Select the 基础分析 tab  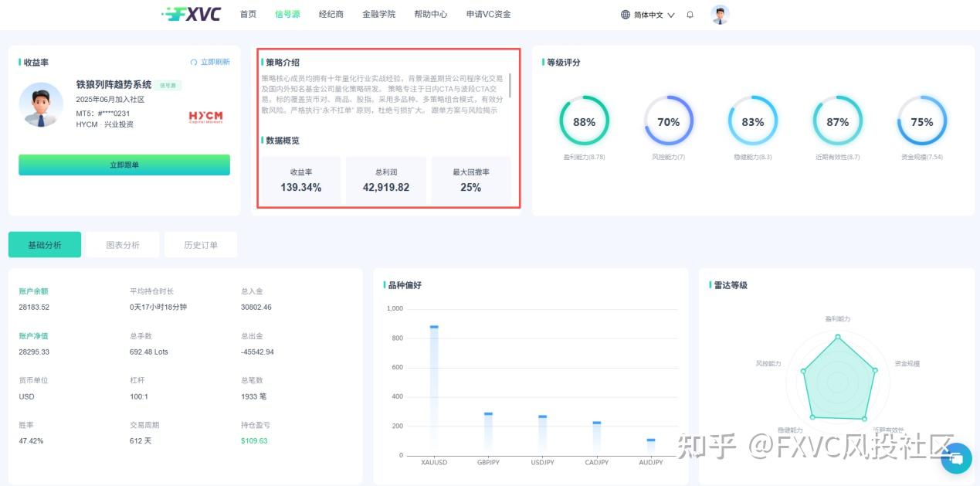pos(45,245)
